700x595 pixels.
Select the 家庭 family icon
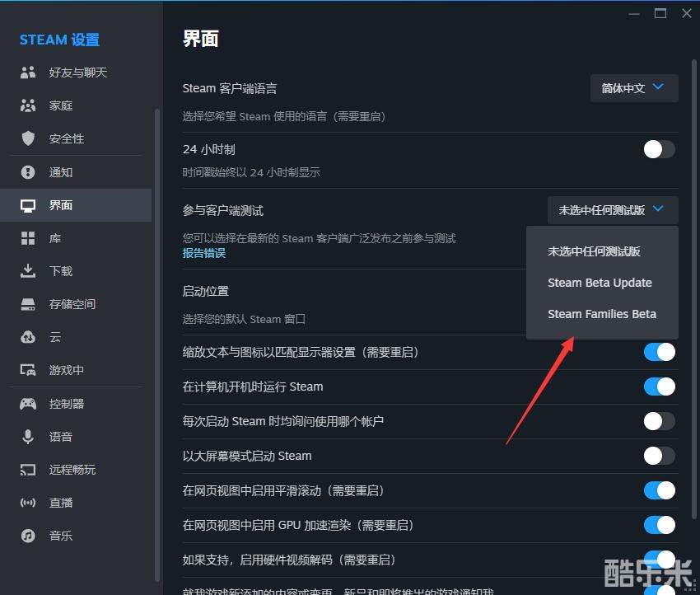28,105
